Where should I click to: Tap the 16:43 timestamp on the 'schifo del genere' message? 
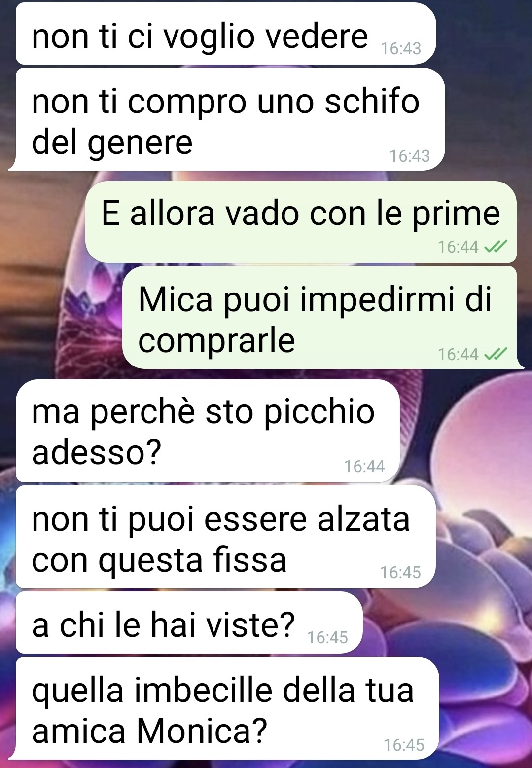coord(410,156)
